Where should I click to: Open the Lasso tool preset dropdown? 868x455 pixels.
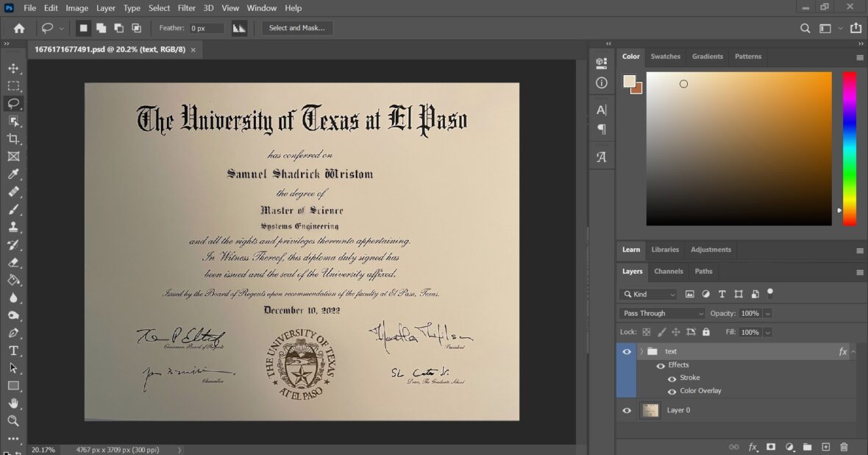61,28
